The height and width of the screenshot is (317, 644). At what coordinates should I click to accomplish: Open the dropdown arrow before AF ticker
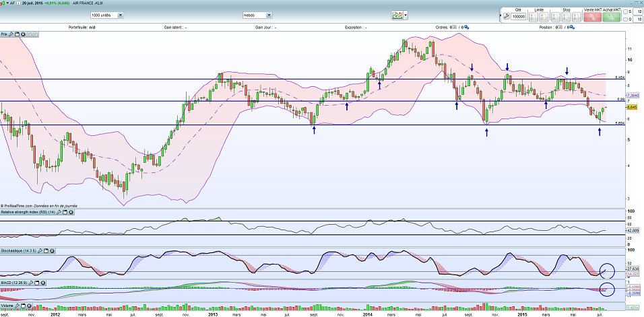click(x=7, y=3)
